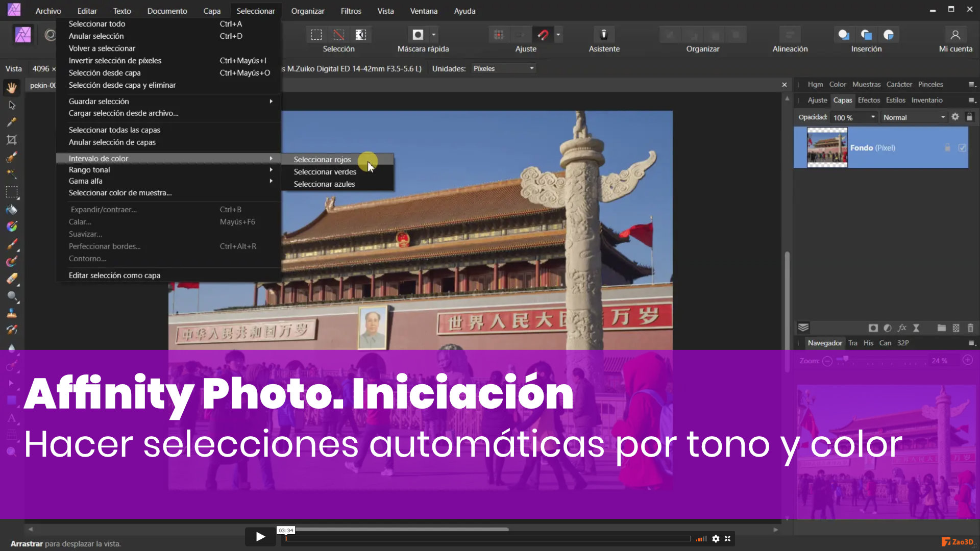Open the Capas panel options menu

[x=972, y=100]
